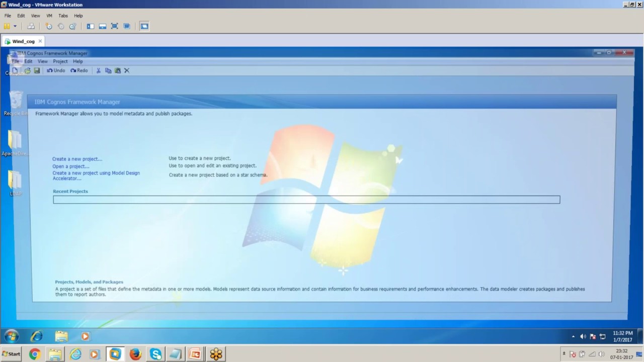This screenshot has width=644, height=362.
Task: Open Windows Explorer on guest taskbar
Action: click(61, 336)
